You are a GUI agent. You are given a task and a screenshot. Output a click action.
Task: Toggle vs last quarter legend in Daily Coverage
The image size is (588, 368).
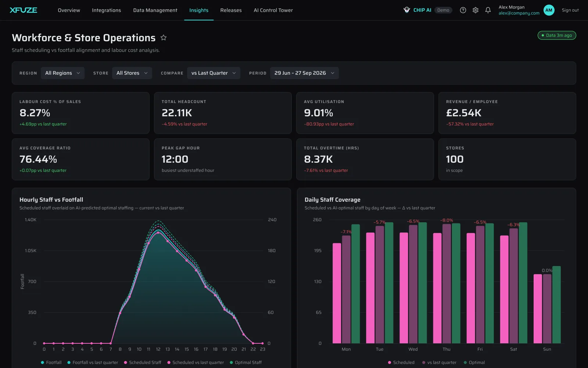point(439,362)
